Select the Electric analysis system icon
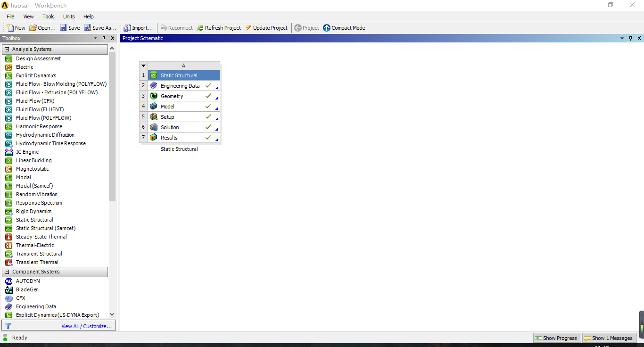The image size is (644, 347). [8, 67]
